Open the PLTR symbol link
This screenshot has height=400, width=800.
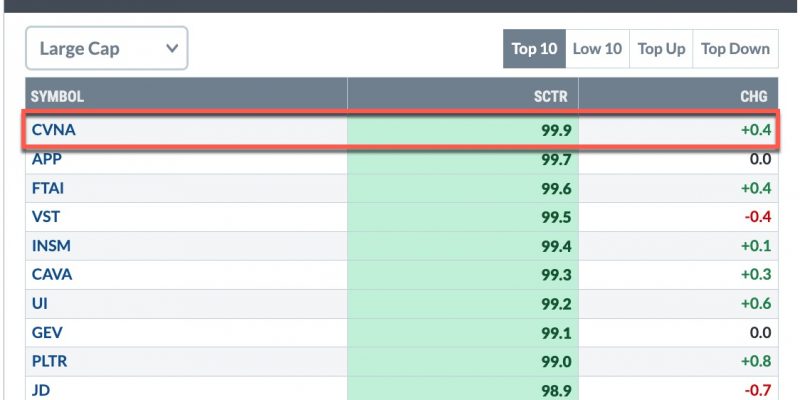click(x=49, y=361)
